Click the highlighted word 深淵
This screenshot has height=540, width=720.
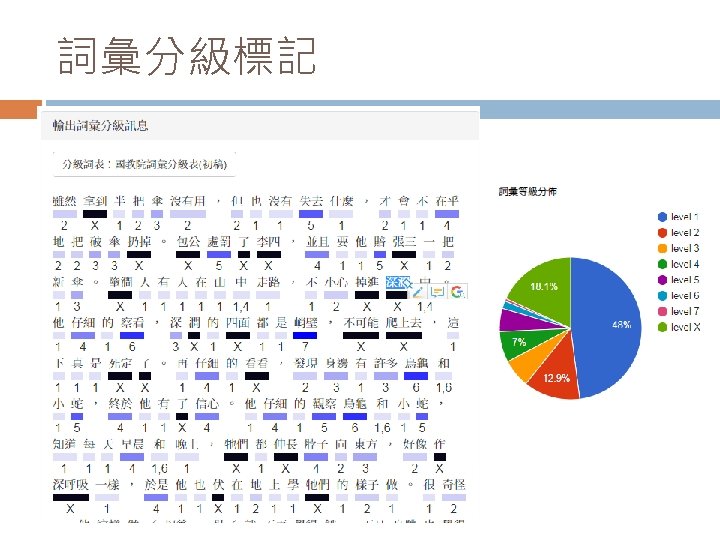pyautogui.click(x=397, y=282)
